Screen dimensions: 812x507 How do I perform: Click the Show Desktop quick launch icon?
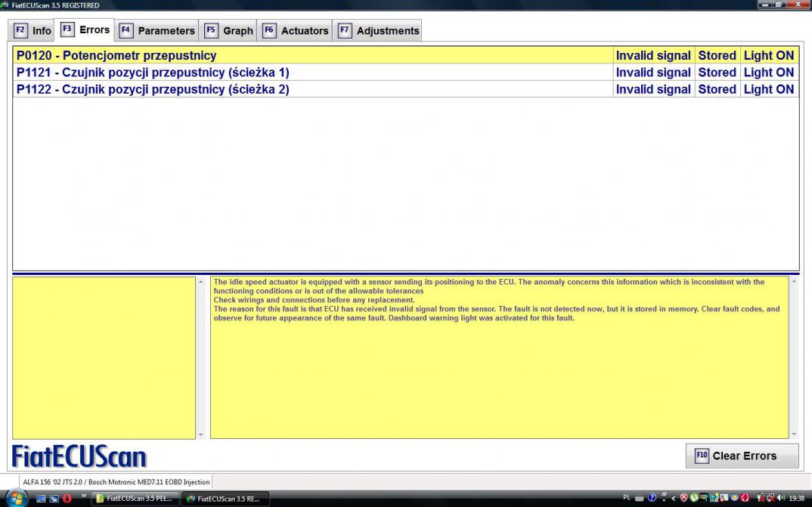pos(41,499)
